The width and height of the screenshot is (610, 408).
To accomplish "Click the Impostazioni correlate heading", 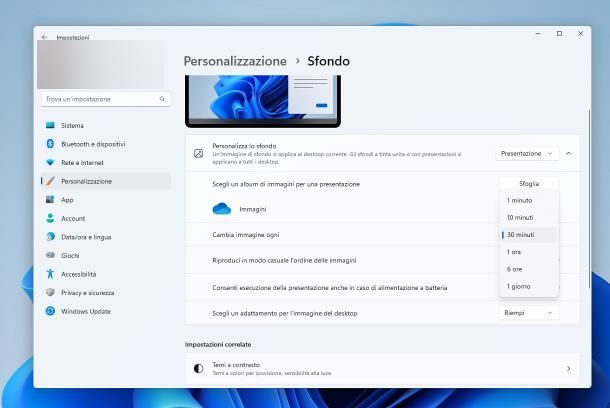I will point(218,344).
